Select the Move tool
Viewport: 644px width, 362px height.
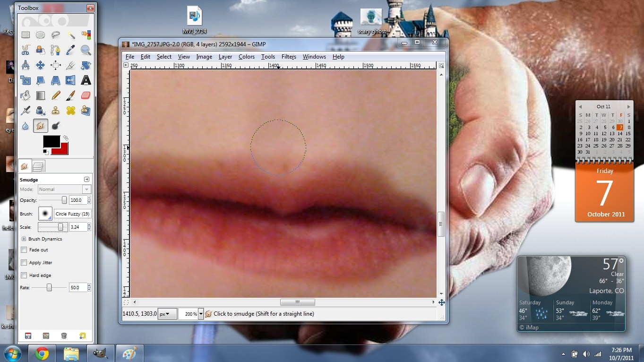41,65
